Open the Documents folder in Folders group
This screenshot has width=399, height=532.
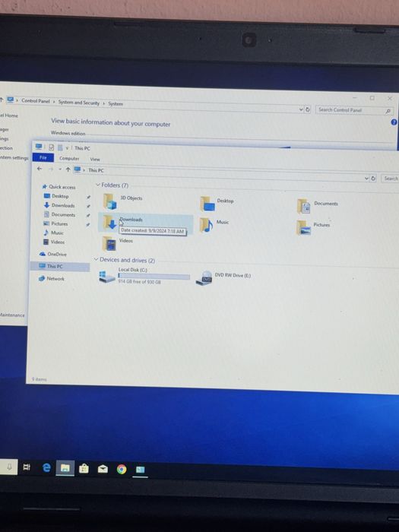click(317, 206)
